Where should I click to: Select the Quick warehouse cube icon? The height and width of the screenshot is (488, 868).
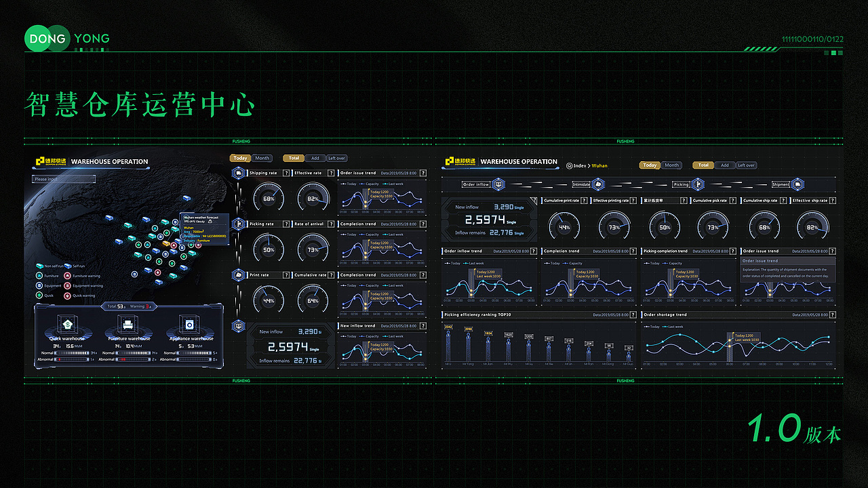[x=68, y=323]
